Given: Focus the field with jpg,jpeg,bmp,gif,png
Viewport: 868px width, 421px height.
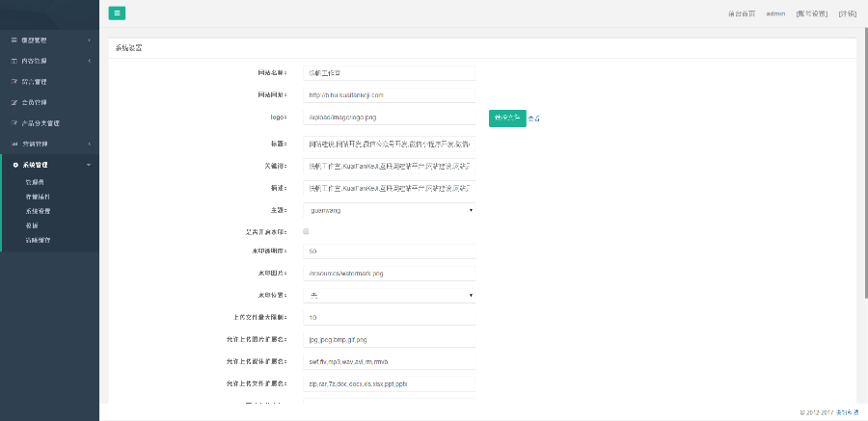Looking at the screenshot, I should tap(390, 340).
